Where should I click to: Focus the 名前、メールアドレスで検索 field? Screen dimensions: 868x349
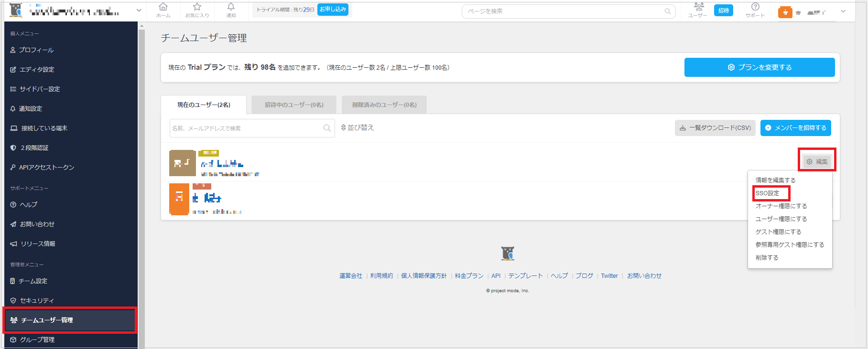click(252, 128)
